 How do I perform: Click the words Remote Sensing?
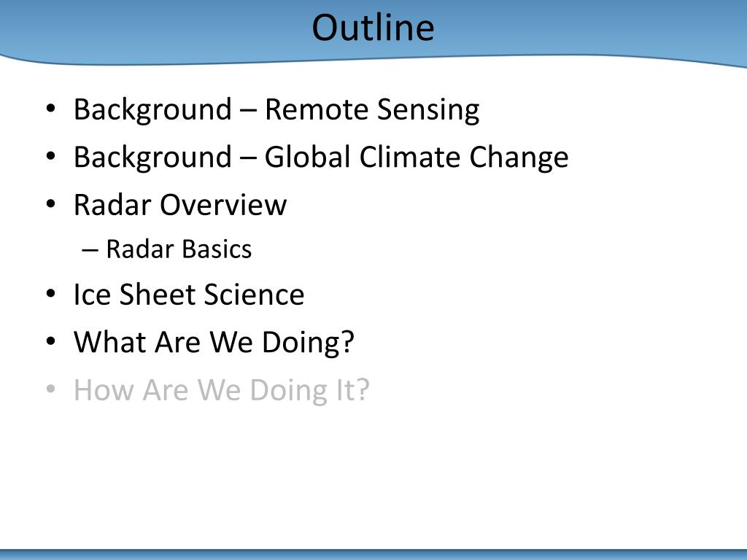pos(372,109)
